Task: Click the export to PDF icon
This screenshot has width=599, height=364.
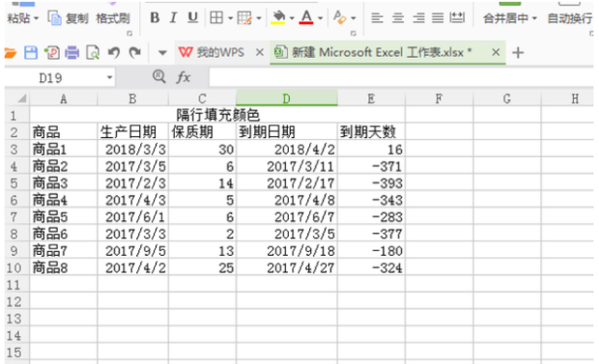Action: click(x=51, y=52)
